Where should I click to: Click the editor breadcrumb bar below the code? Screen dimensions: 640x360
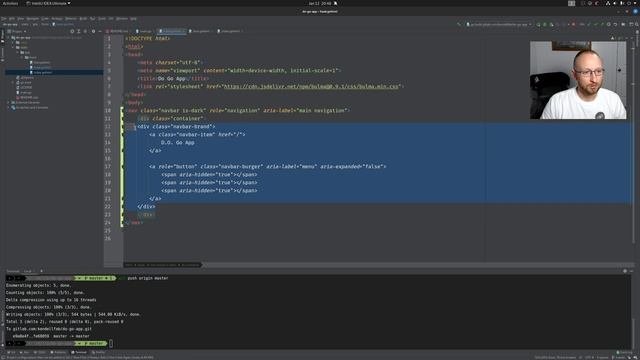click(x=162, y=265)
